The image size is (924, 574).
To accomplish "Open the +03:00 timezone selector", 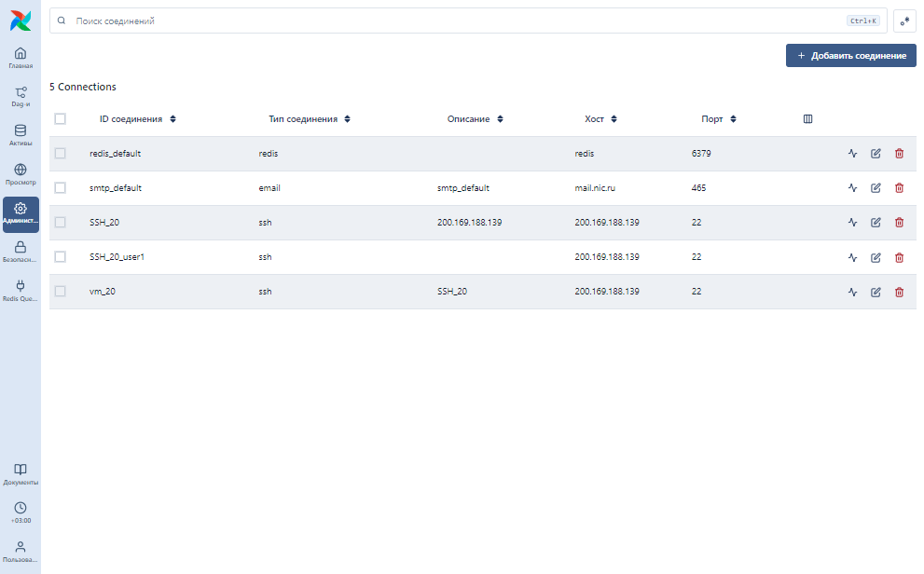I will pos(21,512).
